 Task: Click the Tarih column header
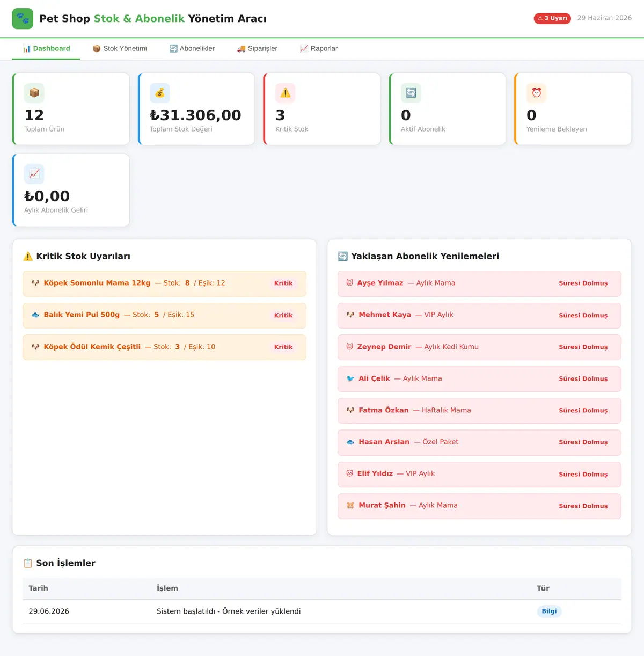[x=39, y=588]
